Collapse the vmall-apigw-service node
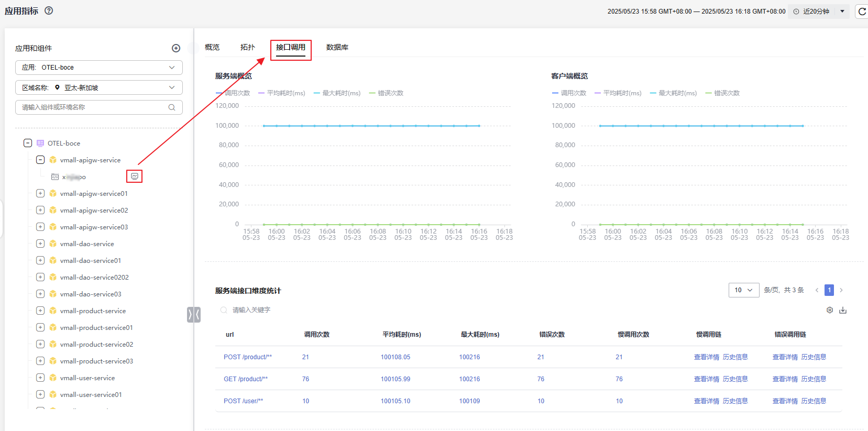Image resolution: width=868 pixels, height=431 pixels. point(40,160)
